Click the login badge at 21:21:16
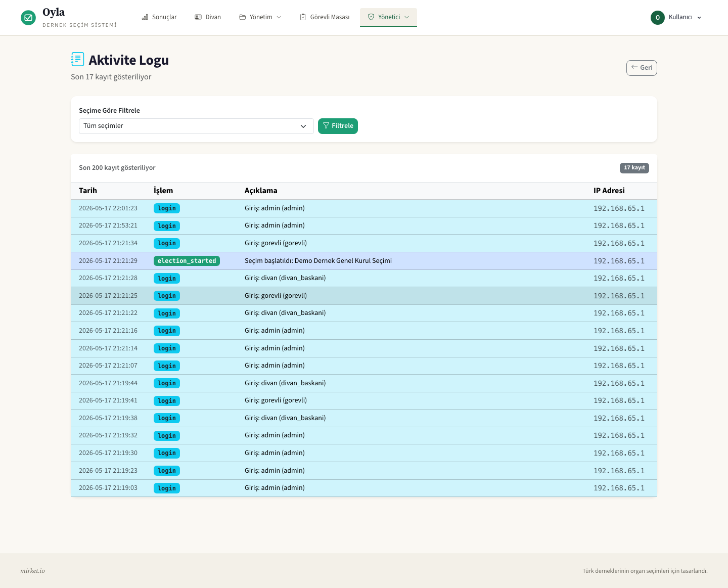The width and height of the screenshot is (728, 588). point(167,331)
